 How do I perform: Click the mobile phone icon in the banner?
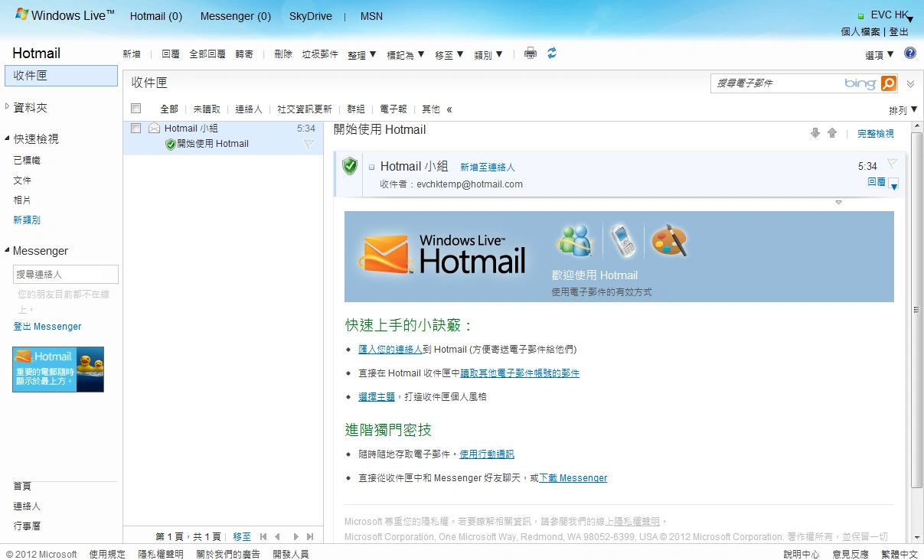(623, 241)
